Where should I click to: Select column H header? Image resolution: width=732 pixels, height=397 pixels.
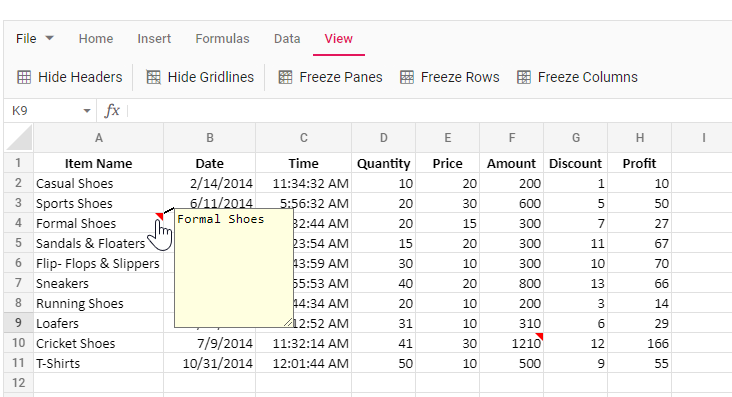coord(640,138)
